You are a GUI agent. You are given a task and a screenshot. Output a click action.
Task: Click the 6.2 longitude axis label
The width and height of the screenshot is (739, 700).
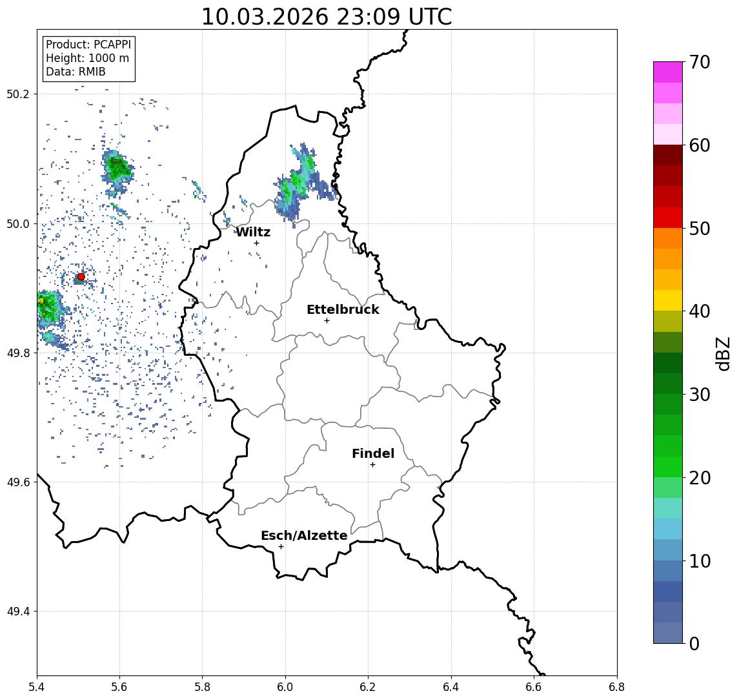pos(368,687)
